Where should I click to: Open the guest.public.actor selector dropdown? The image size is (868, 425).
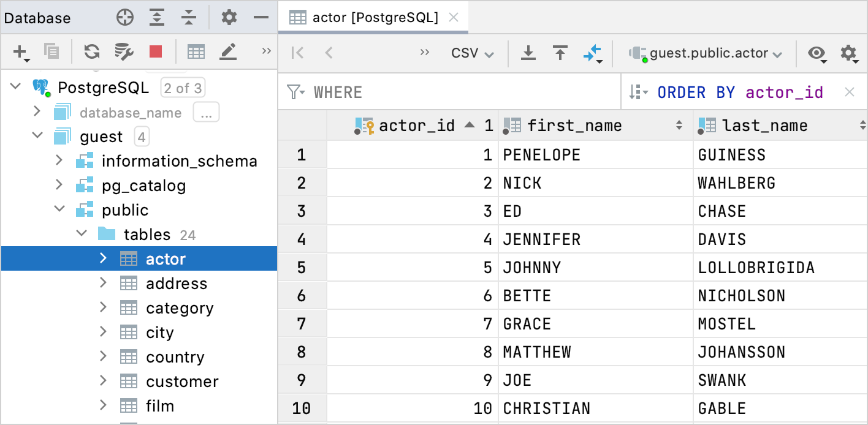point(706,53)
